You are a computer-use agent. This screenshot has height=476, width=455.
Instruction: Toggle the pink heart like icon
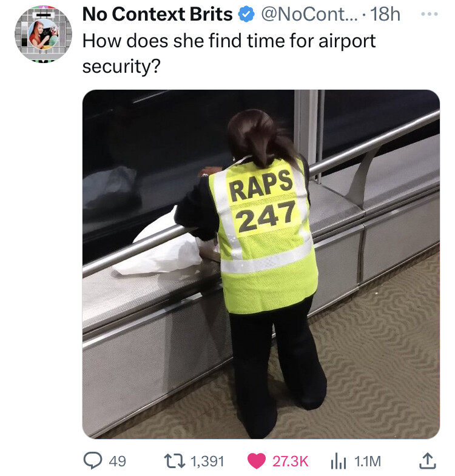257,461
